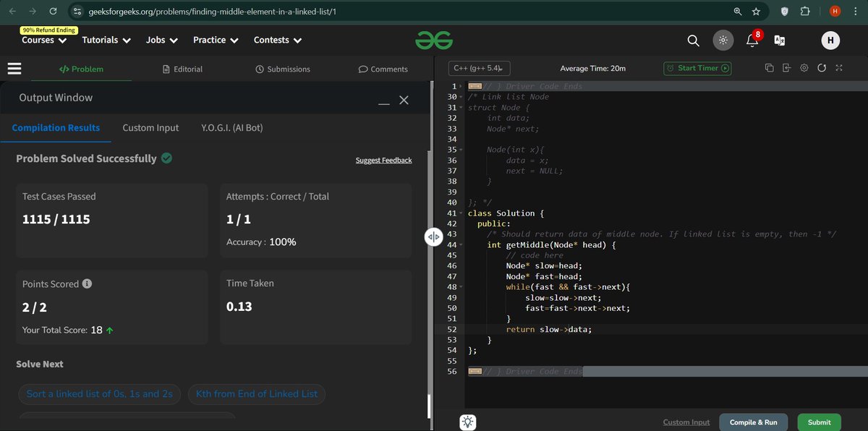The image size is (868, 431).
Task: Click the GeeksforGeeks logo
Action: click(434, 40)
